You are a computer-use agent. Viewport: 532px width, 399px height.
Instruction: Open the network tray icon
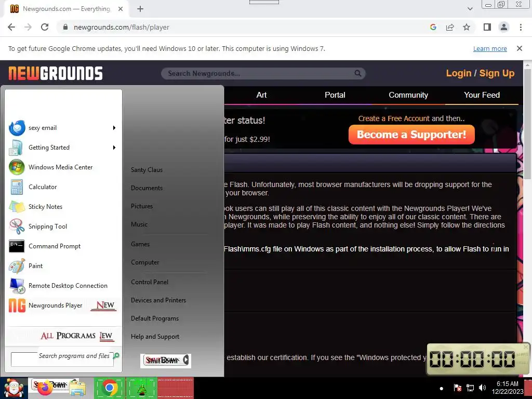[470, 388]
